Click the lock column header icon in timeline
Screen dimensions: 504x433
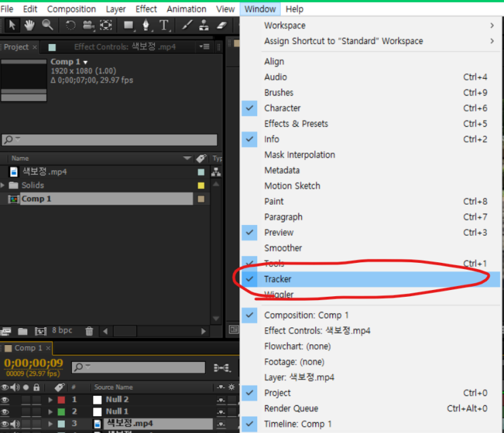[x=37, y=387]
